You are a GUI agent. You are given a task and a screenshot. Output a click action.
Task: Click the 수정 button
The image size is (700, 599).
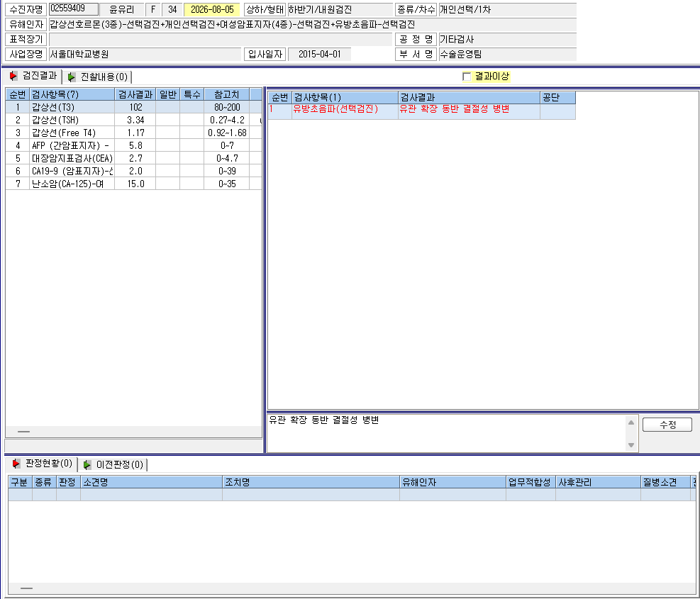tap(667, 425)
